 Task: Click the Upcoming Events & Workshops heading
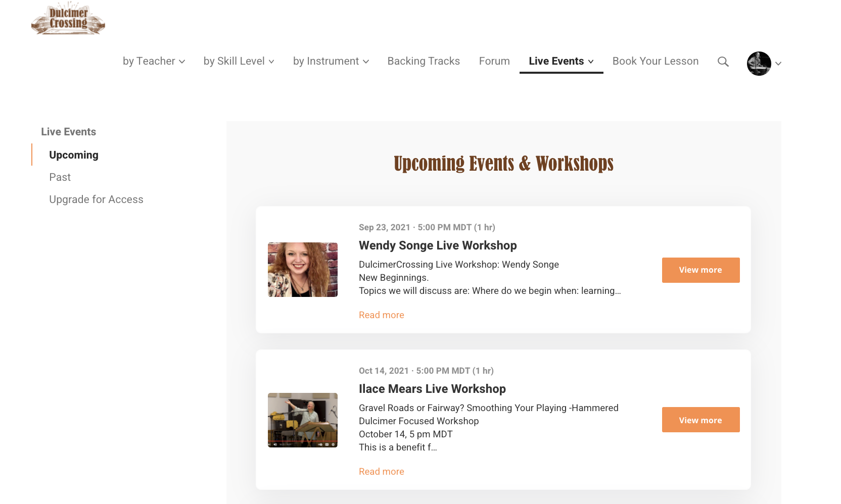pyautogui.click(x=503, y=164)
